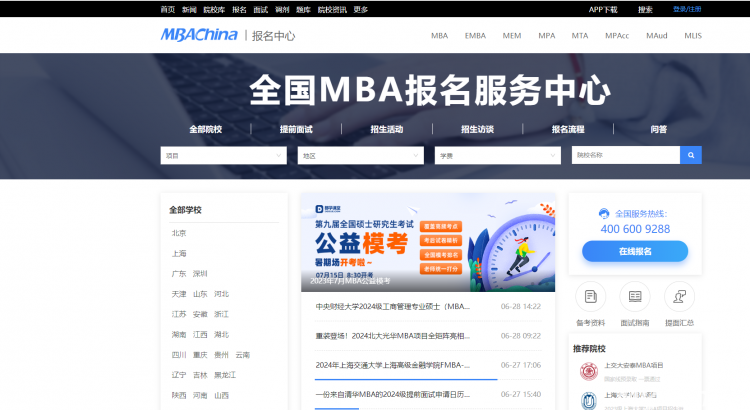Select the EMBA program tab
Image resolution: width=750 pixels, height=410 pixels.
[x=475, y=35]
